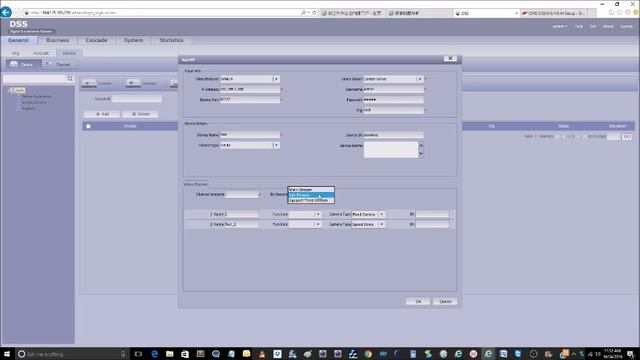Click the device memo text area
Screen dimensions: 640x360
coord(391,150)
